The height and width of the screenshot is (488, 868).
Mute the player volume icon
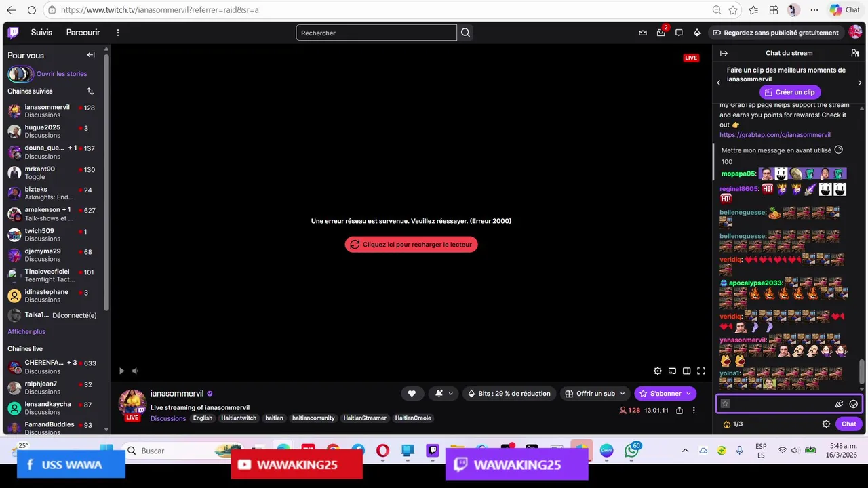pyautogui.click(x=135, y=371)
